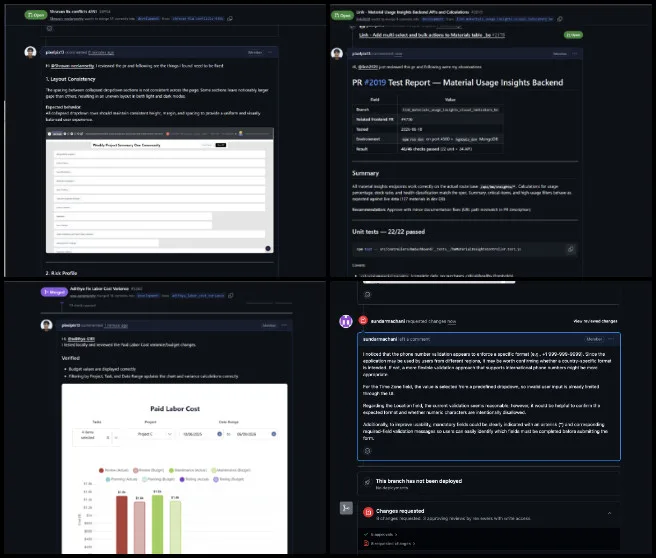The height and width of the screenshot is (558, 656).
Task: Open kebab menu on Layout Consistency comment
Action: 270,52
